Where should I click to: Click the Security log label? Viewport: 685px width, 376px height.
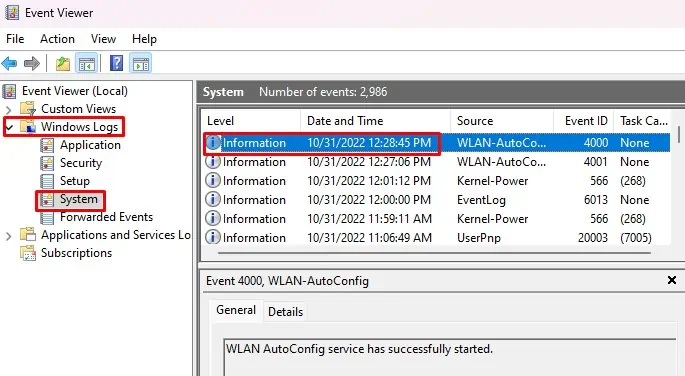click(81, 163)
